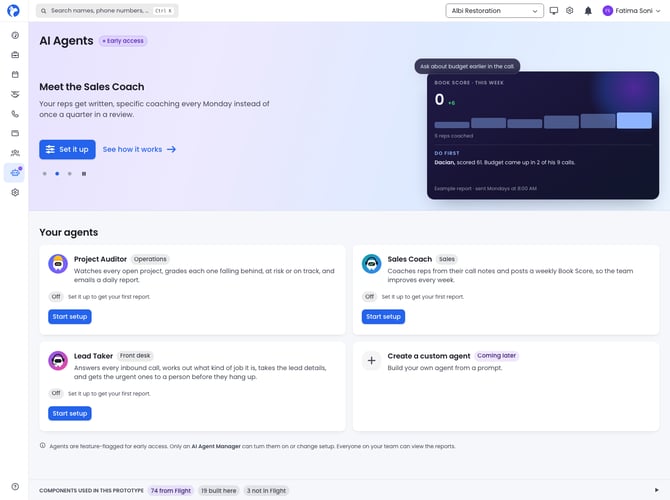Click the Sales tag on Sales Coach
The height and width of the screenshot is (500, 670).
pos(447,259)
